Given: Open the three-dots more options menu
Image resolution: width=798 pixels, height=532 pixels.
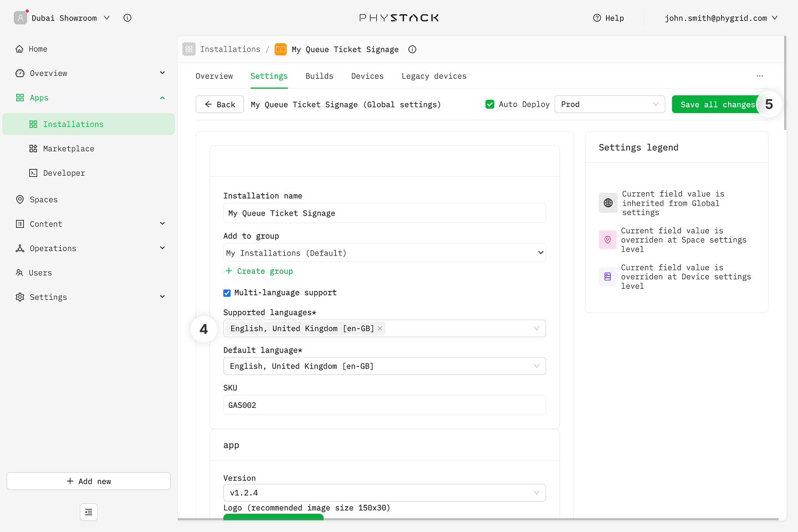Looking at the screenshot, I should tap(759, 76).
